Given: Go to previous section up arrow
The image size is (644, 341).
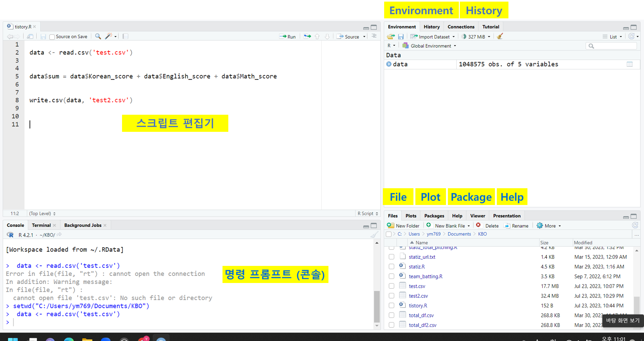Looking at the screenshot, I should [x=317, y=36].
